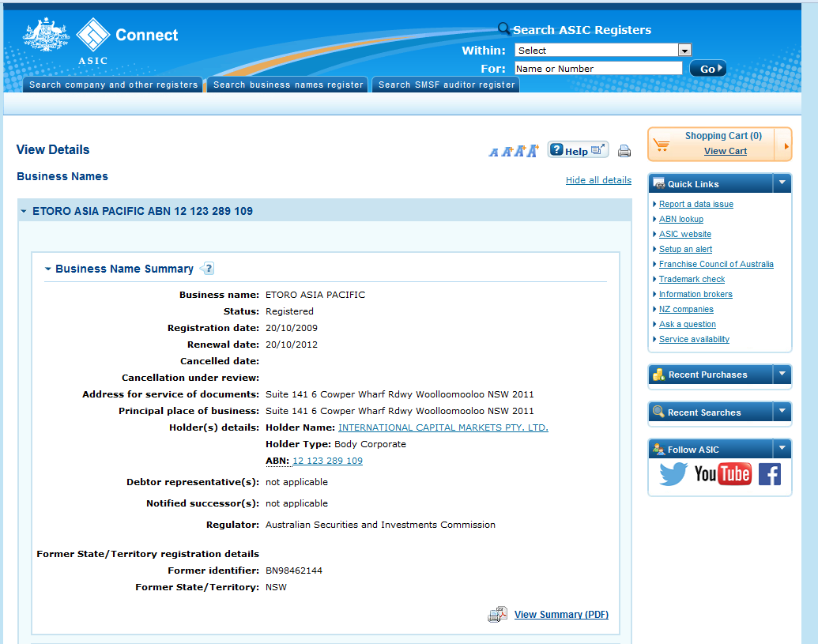Click Ask a question link

tap(687, 324)
